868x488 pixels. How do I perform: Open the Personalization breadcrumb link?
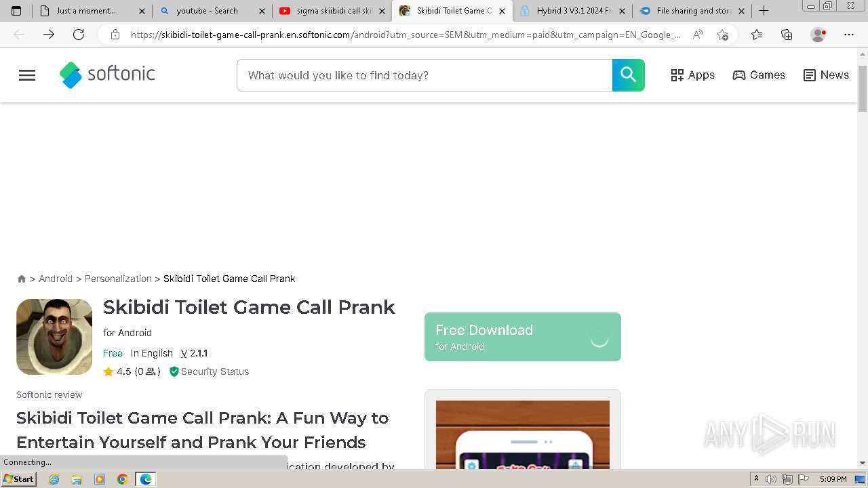click(x=118, y=279)
